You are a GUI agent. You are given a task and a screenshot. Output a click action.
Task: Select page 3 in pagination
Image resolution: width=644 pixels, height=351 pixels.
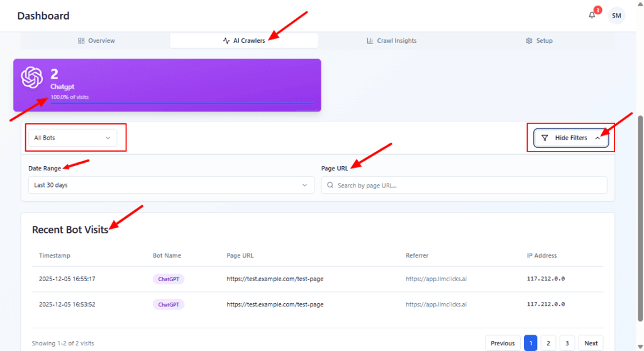(567, 343)
